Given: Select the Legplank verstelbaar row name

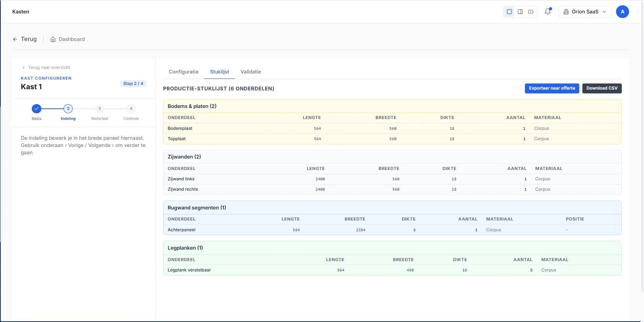Looking at the screenshot, I should tap(189, 270).
